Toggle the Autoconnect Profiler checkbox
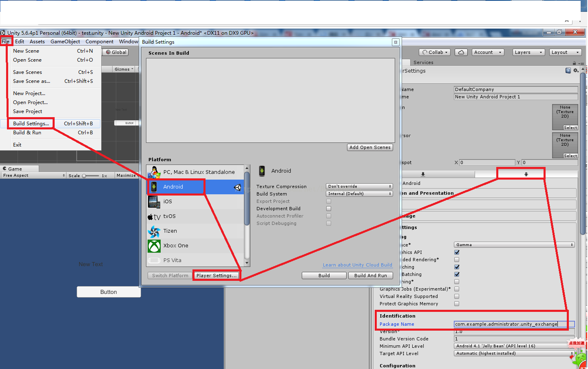This screenshot has height=369, width=588. pos(329,216)
